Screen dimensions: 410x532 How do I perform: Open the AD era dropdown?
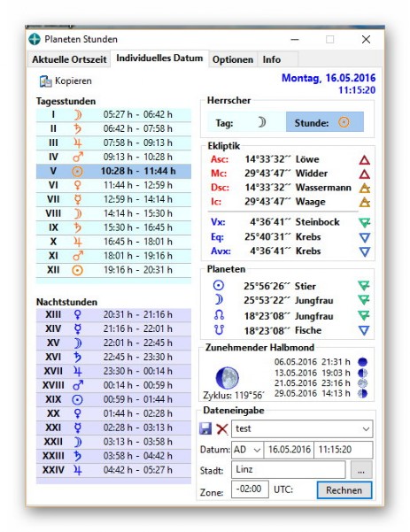click(257, 451)
